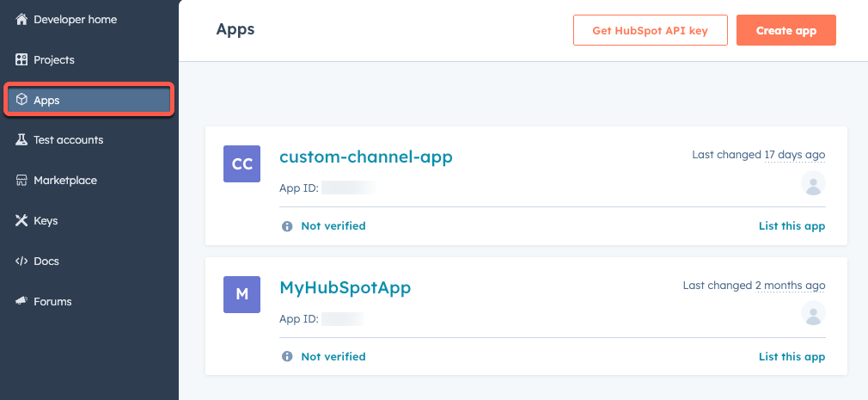Open the custom-channel-app link
868x400 pixels.
pyautogui.click(x=366, y=157)
